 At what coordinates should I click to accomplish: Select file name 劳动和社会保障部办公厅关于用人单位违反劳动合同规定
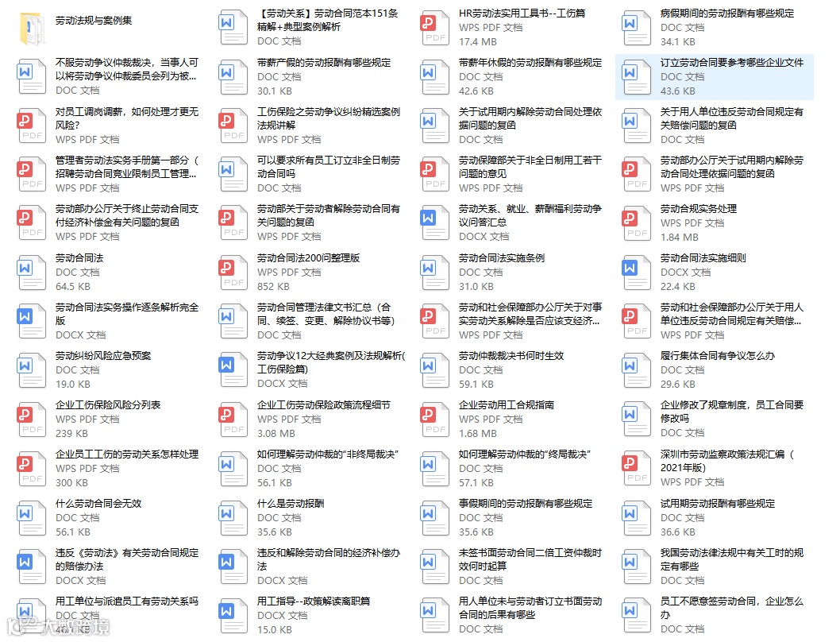[x=732, y=314]
